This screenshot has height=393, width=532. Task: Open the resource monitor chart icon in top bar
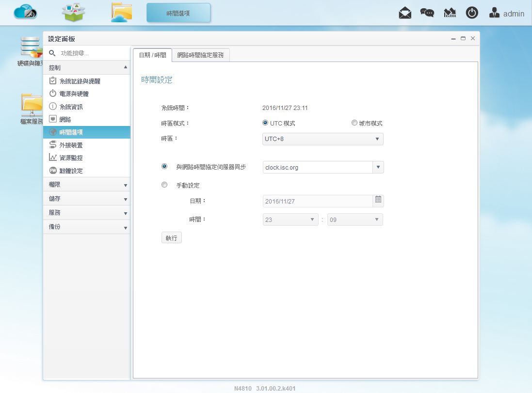tap(450, 13)
